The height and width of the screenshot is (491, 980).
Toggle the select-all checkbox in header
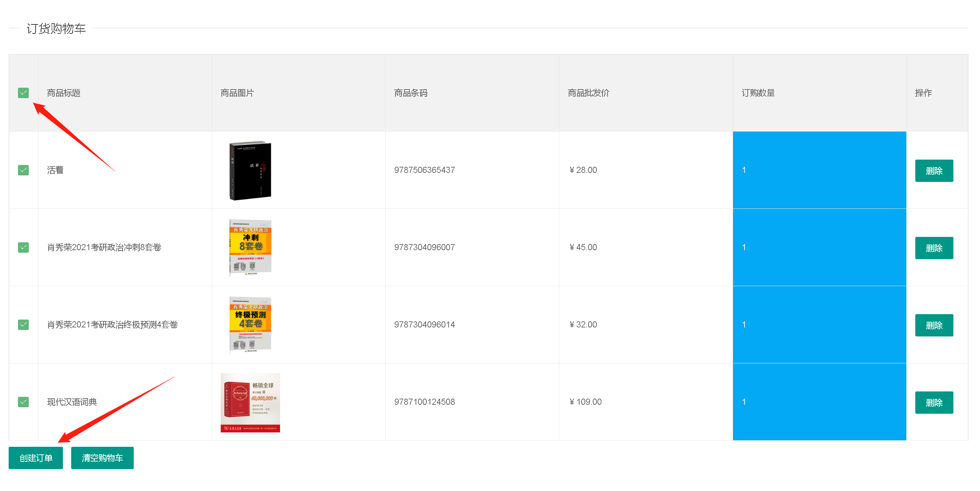coord(23,93)
